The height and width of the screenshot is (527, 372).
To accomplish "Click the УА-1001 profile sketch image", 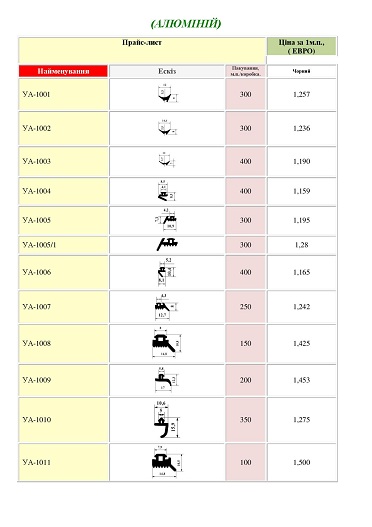I will click(x=167, y=94).
